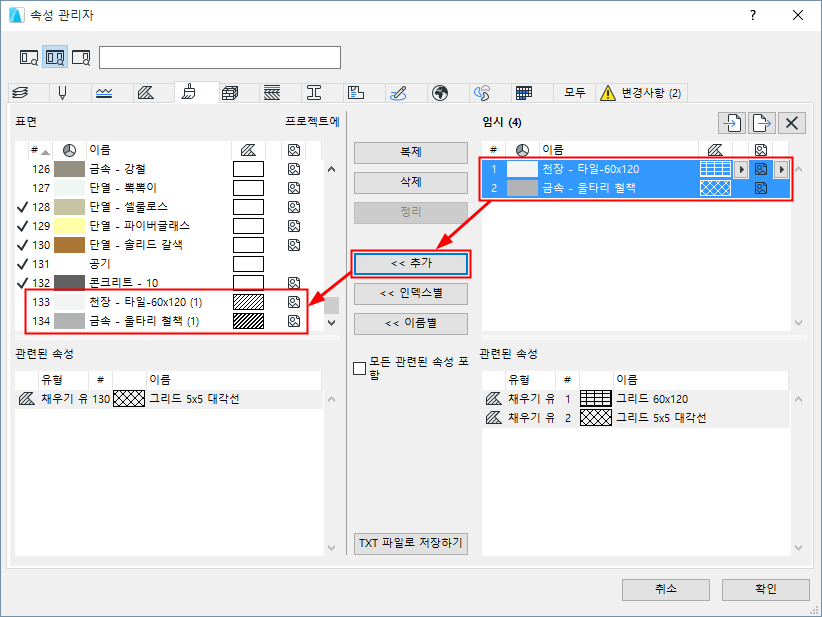Click up arrow of 임시 list scrollbar
The image size is (822, 617).
click(x=798, y=169)
